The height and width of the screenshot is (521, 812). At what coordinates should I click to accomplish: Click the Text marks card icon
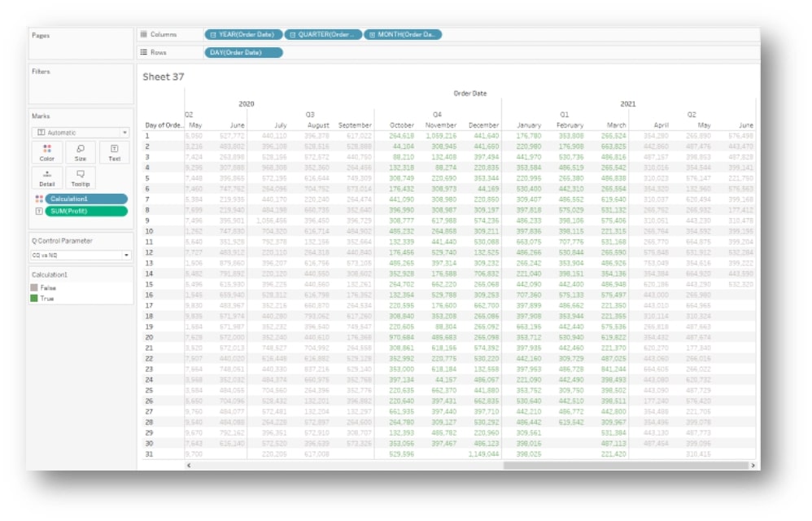coord(112,151)
